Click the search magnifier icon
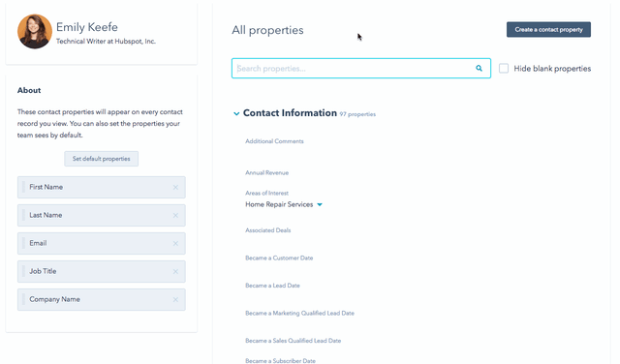Screen dimensions: 620x364 pos(479,69)
